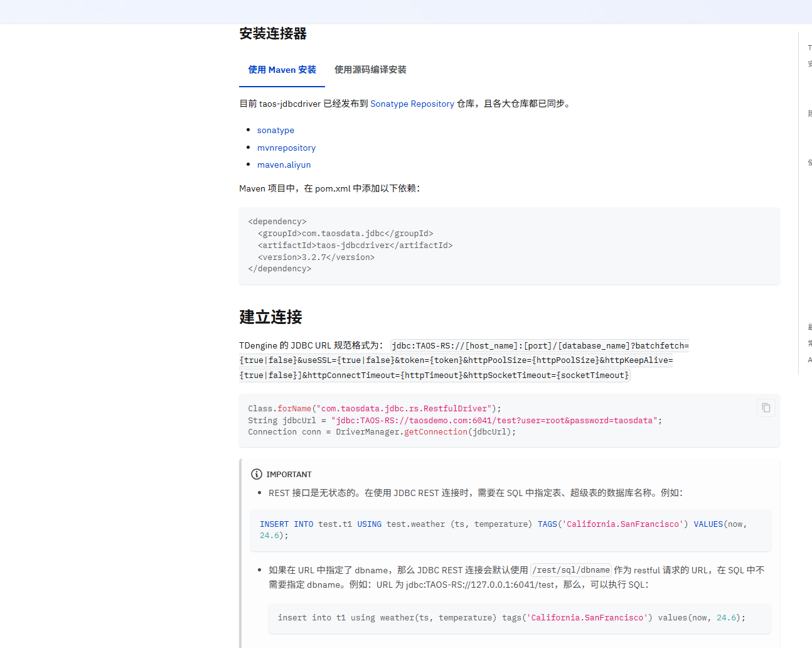This screenshot has height=648, width=812.
Task: Copy the Java connection code snippet
Action: pos(766,408)
